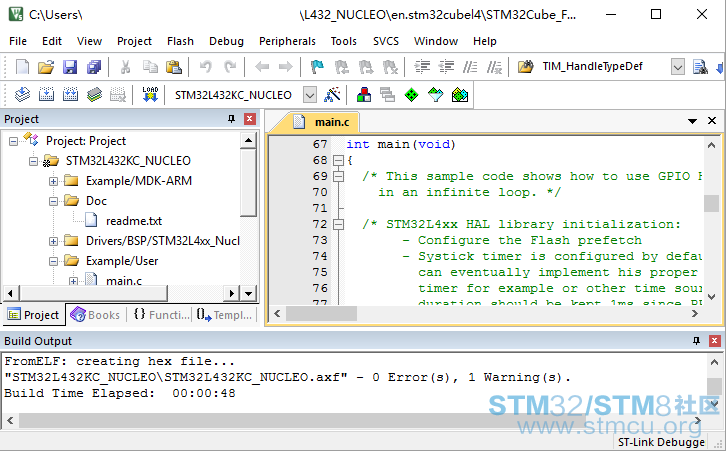
Task: Redo the last edit
Action: [x=230, y=67]
